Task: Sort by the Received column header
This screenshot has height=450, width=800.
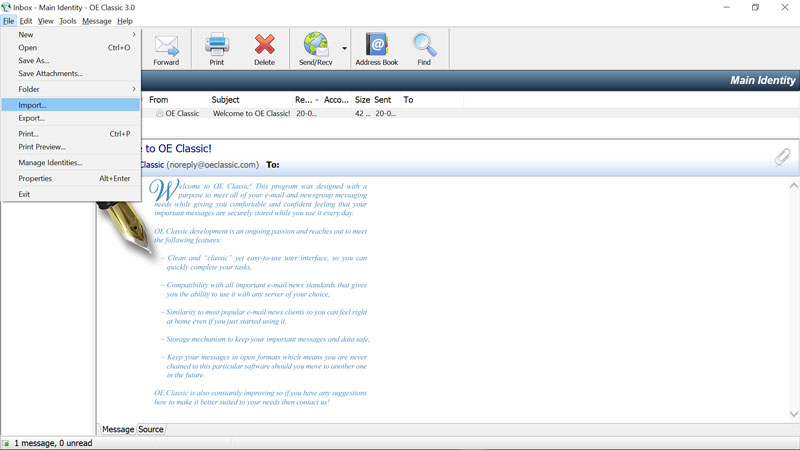Action: (x=307, y=99)
